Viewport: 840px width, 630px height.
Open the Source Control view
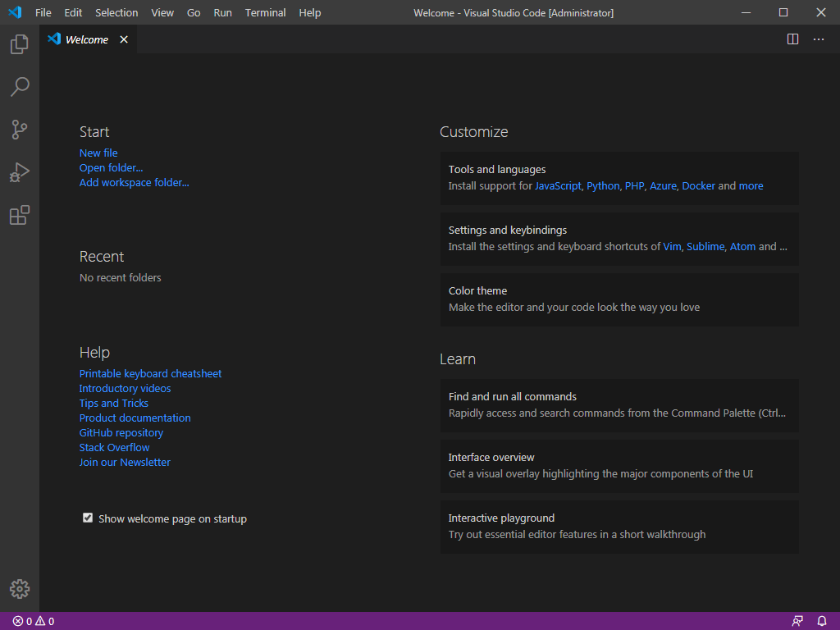pyautogui.click(x=19, y=130)
